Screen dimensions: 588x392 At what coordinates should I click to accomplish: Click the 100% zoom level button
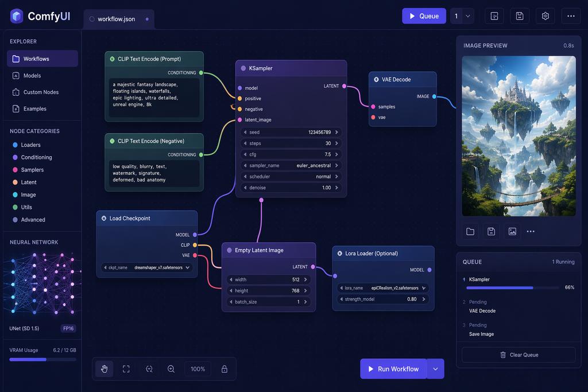[198, 369]
